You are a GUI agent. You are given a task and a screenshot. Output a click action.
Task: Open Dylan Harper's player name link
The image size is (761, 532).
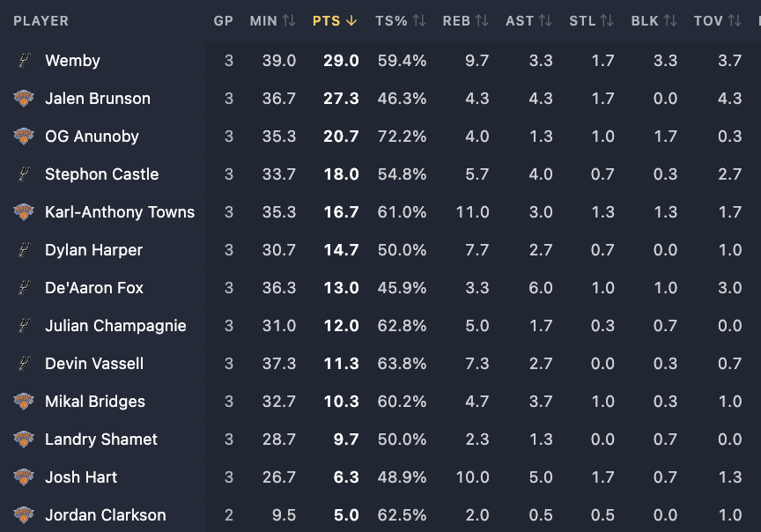click(x=93, y=250)
